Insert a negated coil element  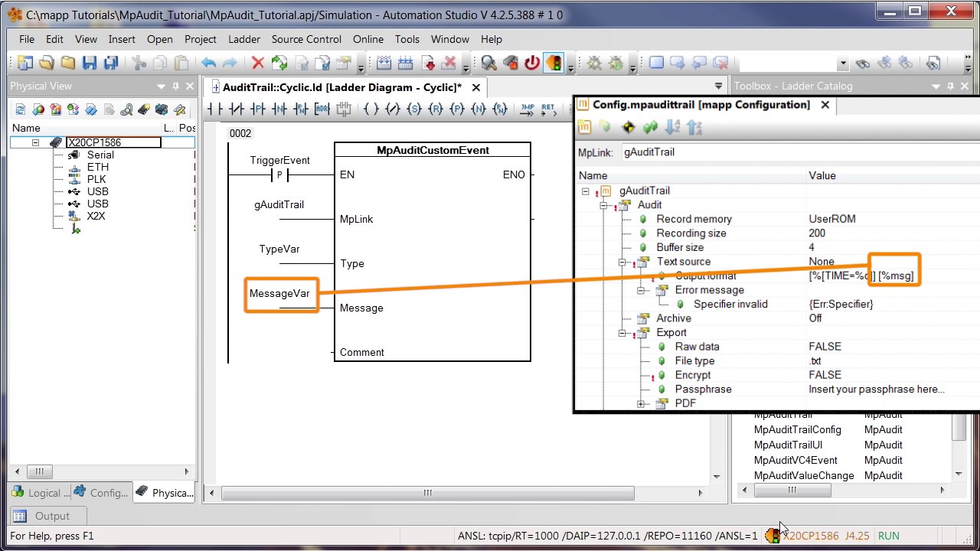click(x=393, y=109)
